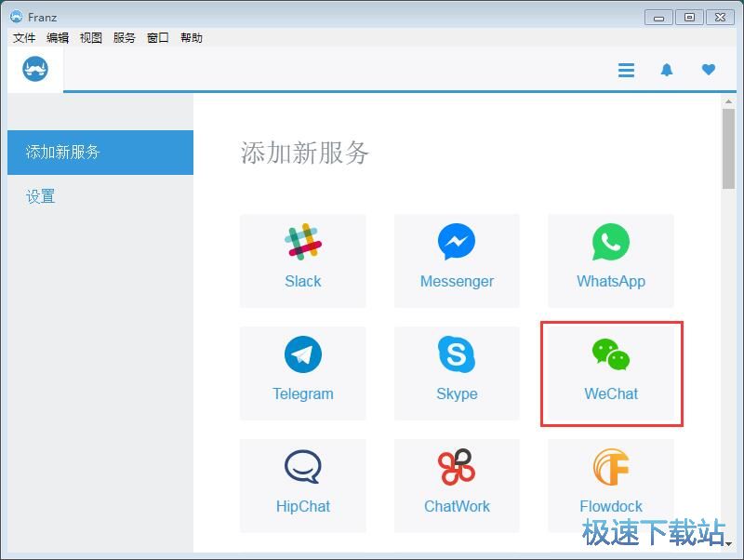Image resolution: width=744 pixels, height=560 pixels.
Task: Open the 编辑 menu
Action: click(x=58, y=37)
